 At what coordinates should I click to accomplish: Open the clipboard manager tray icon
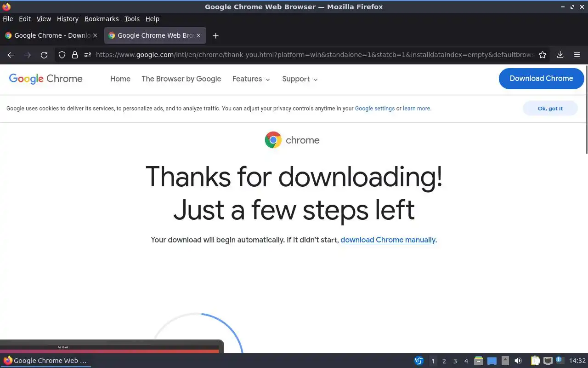pos(535,361)
